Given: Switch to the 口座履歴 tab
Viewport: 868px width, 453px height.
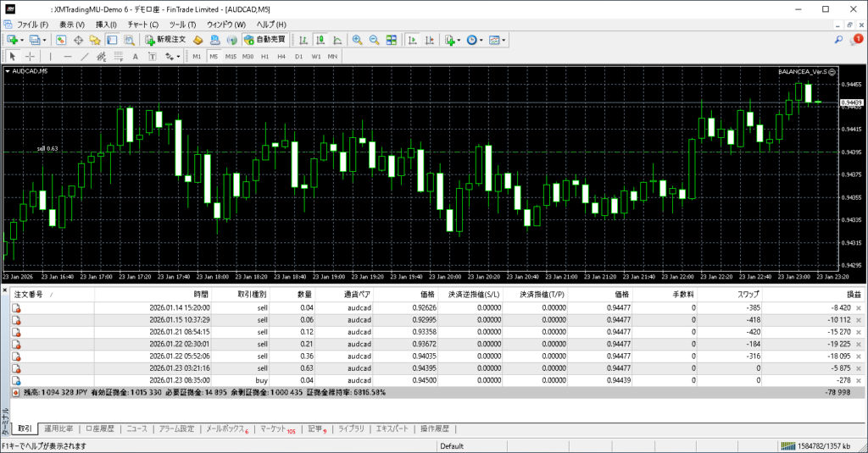Looking at the screenshot, I should pyautogui.click(x=100, y=429).
